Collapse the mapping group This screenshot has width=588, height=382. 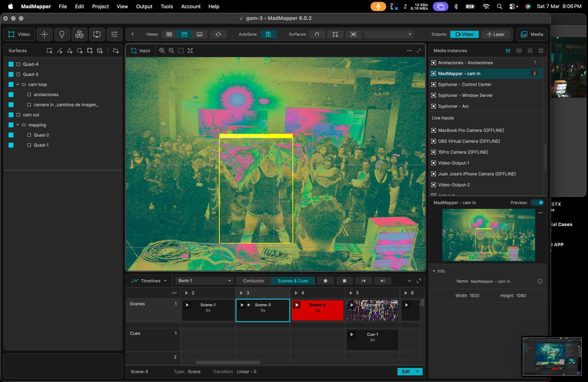coord(18,125)
